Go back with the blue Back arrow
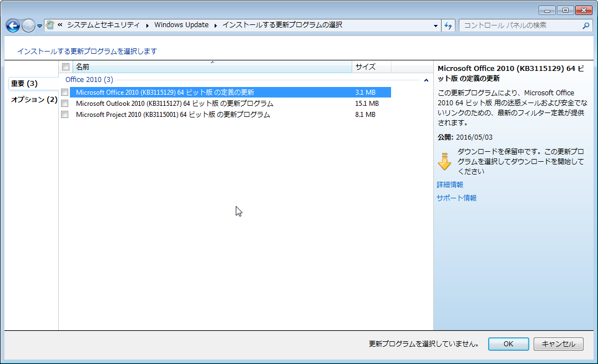Viewport: 598px width, 364px height. 13,25
